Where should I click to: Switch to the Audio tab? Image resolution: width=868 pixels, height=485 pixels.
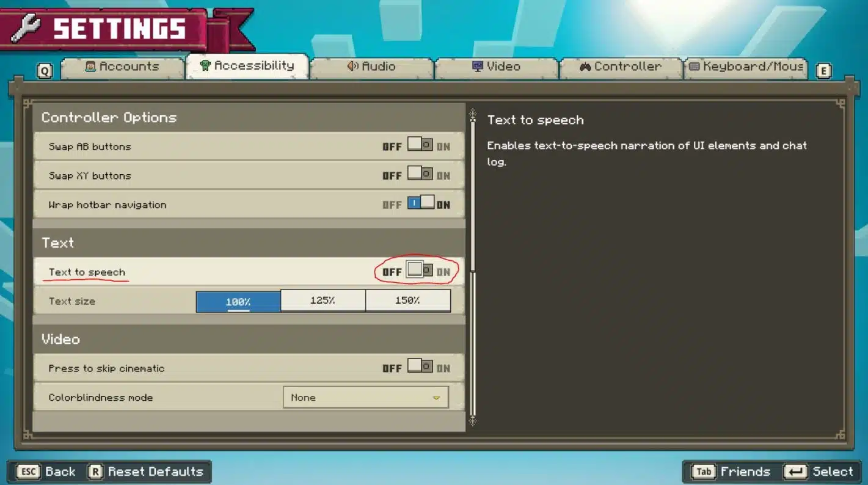click(x=371, y=67)
